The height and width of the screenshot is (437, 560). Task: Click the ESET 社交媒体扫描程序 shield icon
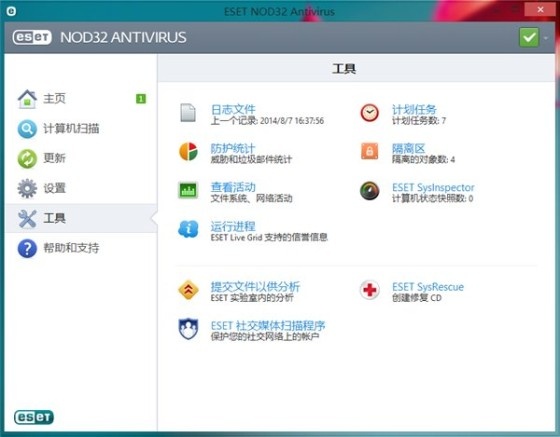(x=188, y=329)
